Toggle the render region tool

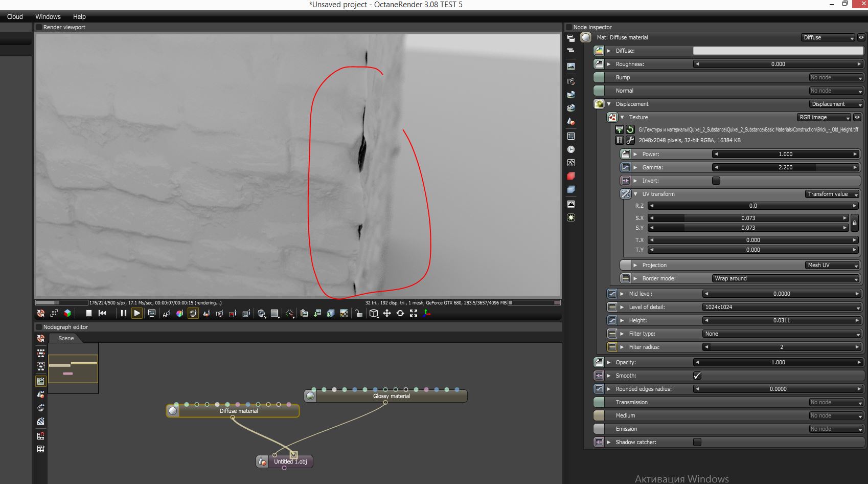tap(233, 314)
